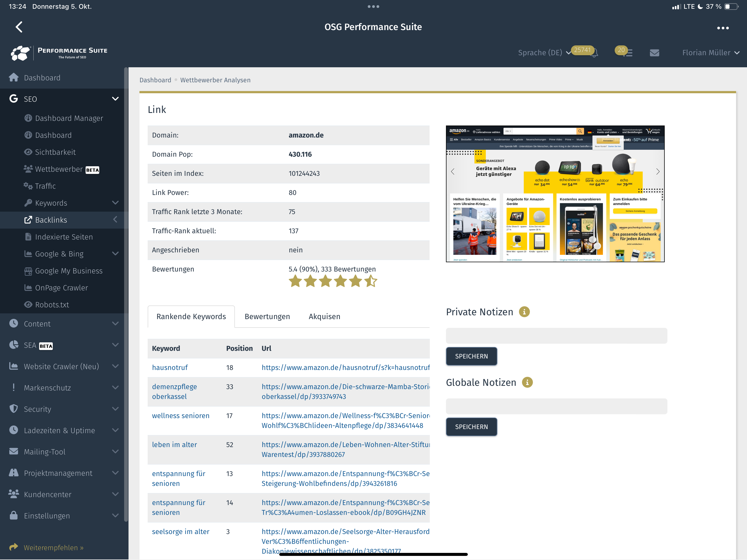The image size is (747, 560).
Task: Click the Globale Notizen info icon
Action: coord(527,382)
